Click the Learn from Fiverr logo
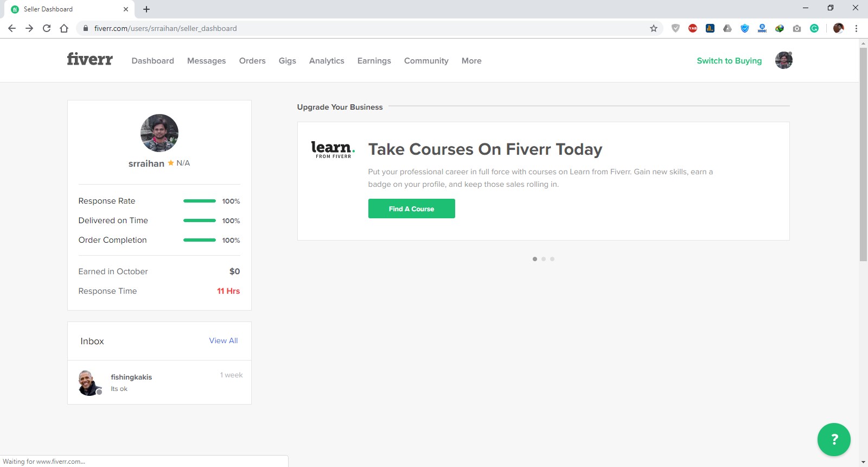Image resolution: width=868 pixels, height=467 pixels. [x=333, y=149]
